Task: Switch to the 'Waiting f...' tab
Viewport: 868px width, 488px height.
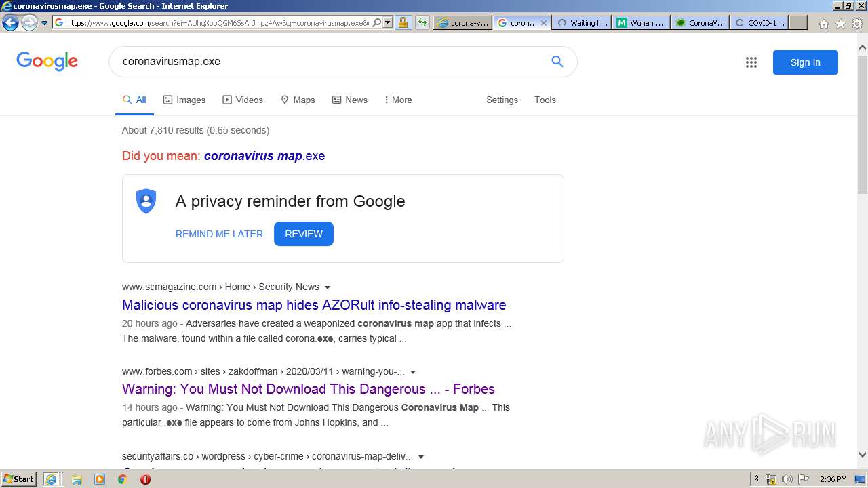Action: tap(581, 22)
